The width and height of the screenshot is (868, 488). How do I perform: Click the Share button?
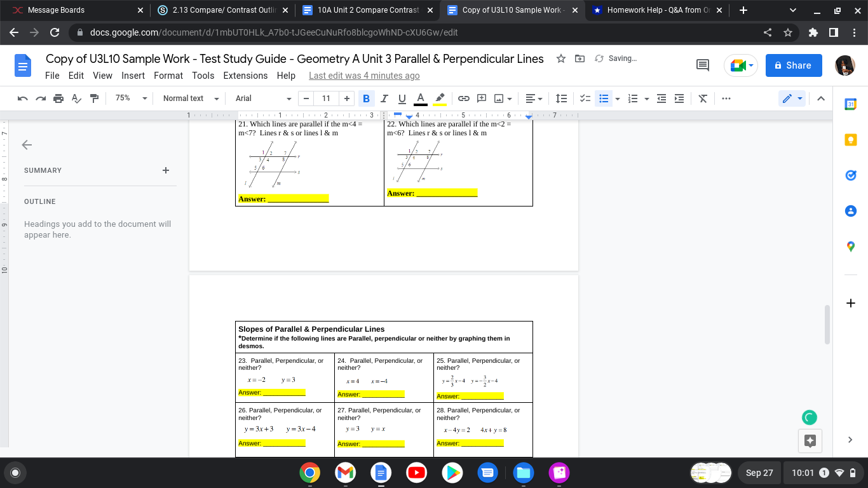[793, 65]
